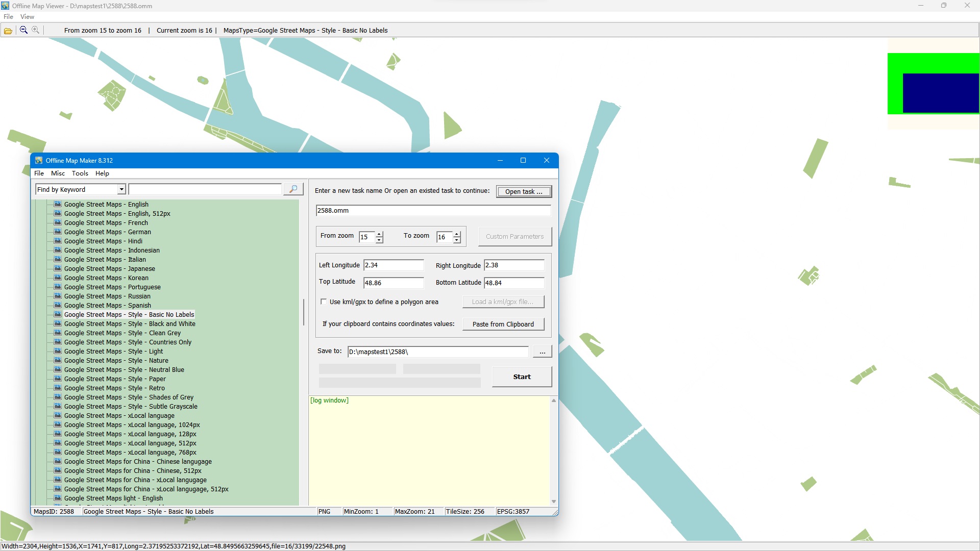Click map icon beside Google Street Maps - Korean
Image resolution: width=980 pixels, height=551 pixels.
click(58, 278)
